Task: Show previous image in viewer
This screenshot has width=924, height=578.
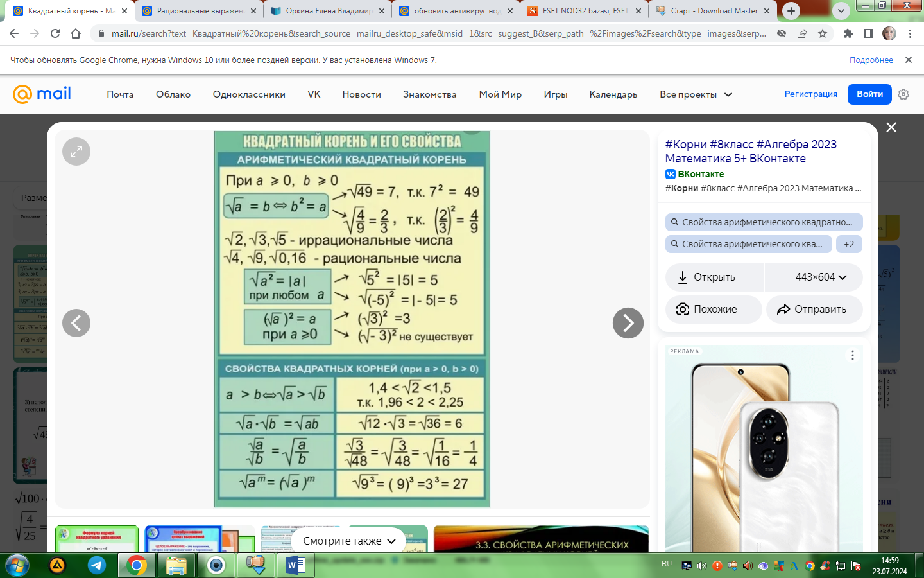Action: coord(76,323)
